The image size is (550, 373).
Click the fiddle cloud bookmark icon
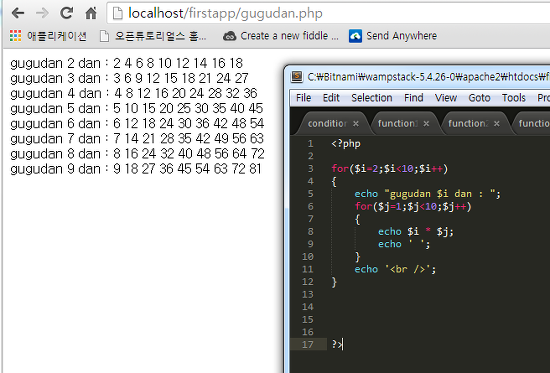(x=230, y=36)
